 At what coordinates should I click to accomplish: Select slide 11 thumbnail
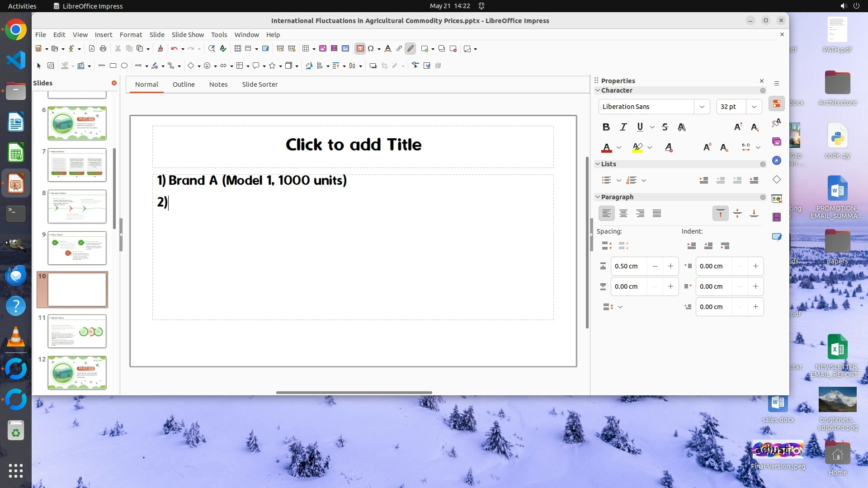77,332
